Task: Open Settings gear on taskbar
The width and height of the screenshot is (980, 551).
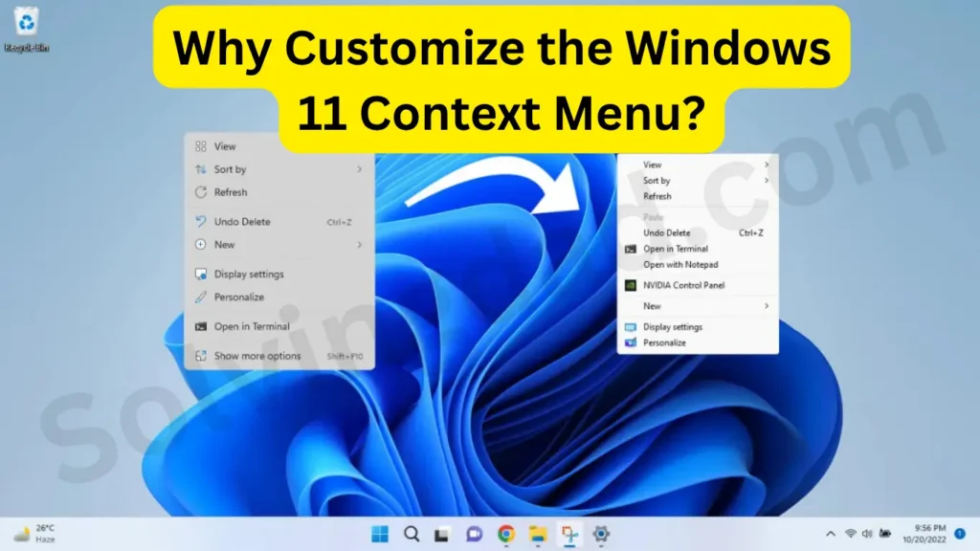Action: tap(601, 534)
